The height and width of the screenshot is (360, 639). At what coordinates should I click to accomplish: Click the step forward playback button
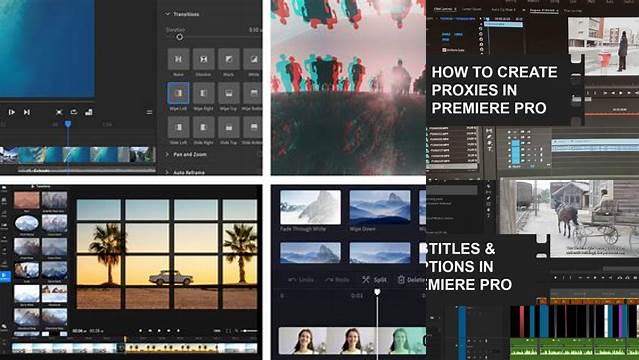tap(26, 112)
